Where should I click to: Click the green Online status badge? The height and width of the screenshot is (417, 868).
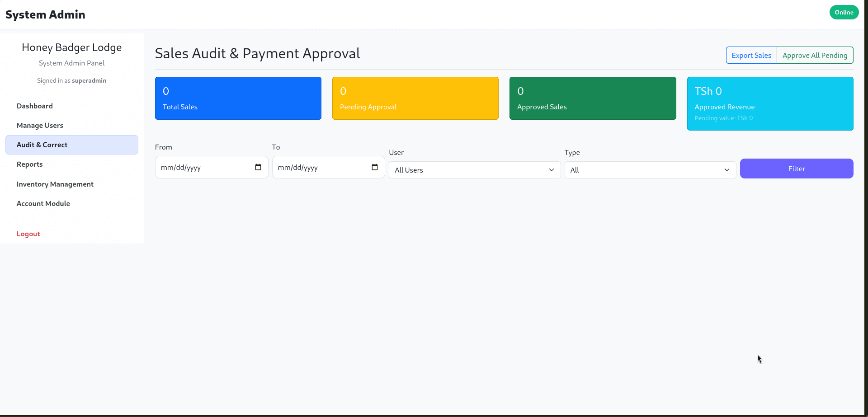click(844, 12)
